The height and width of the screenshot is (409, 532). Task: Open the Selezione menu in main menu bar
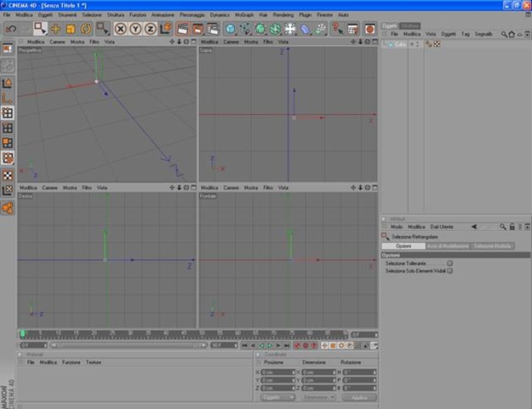pyautogui.click(x=92, y=15)
